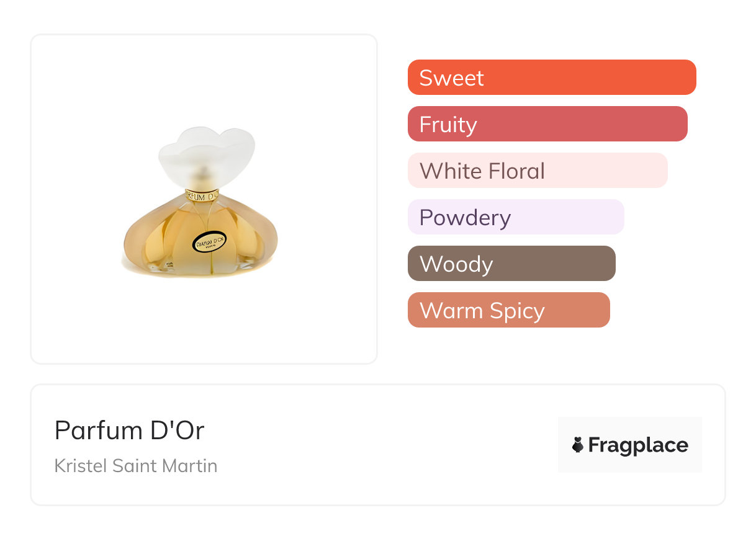Click the Fragplace wordmark text
The height and width of the screenshot is (536, 756).
[x=637, y=445]
